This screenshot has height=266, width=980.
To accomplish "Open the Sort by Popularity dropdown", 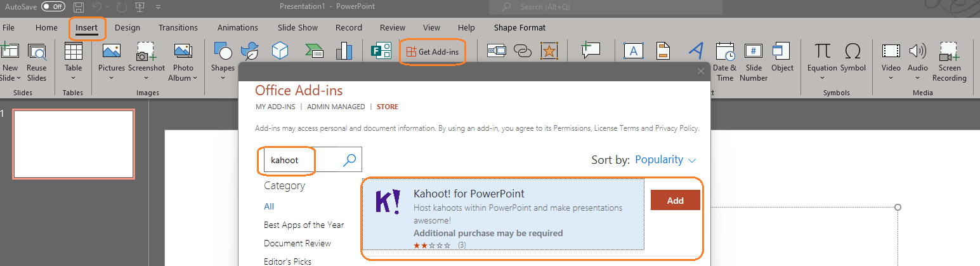I will coord(665,160).
